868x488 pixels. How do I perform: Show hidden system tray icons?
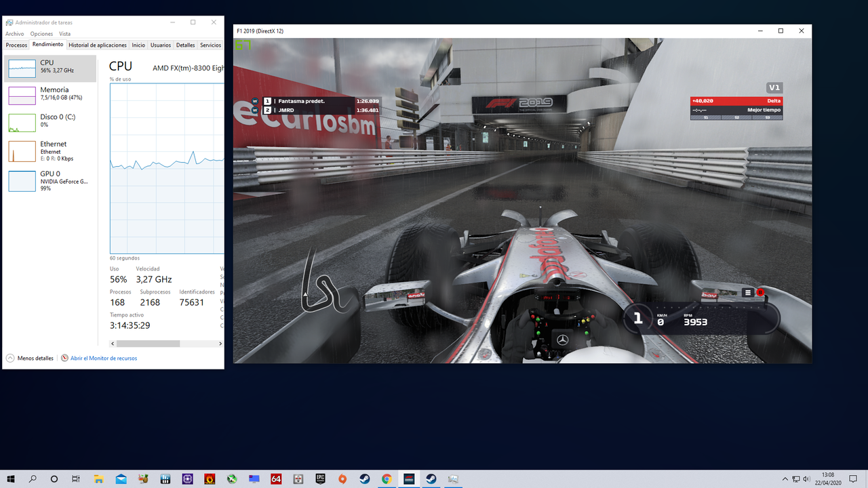[785, 479]
